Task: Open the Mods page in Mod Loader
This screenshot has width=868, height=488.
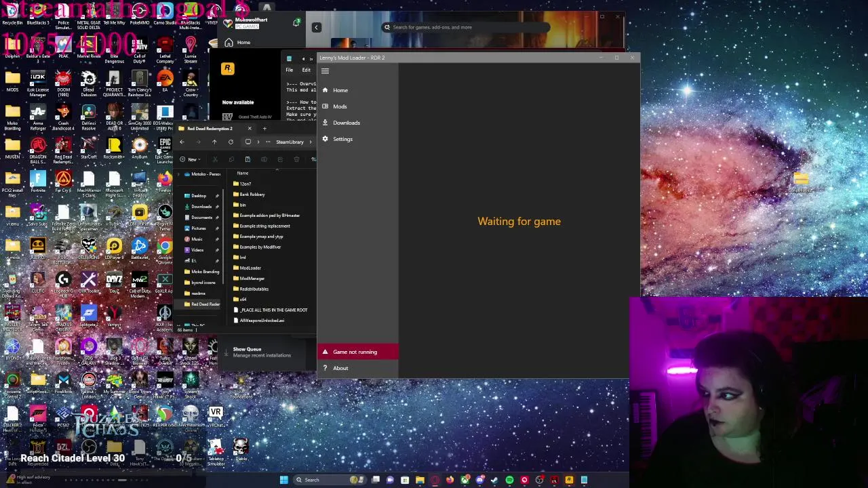Action: (x=357, y=106)
